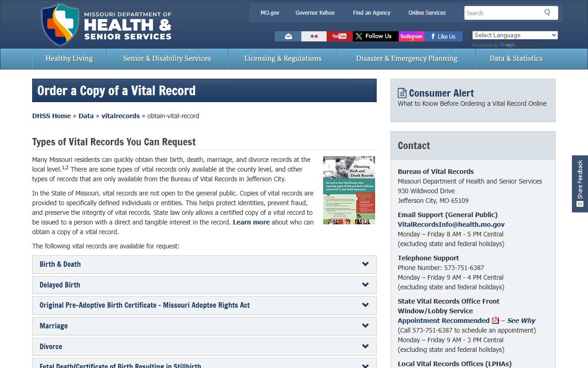588x368 pixels.
Task: Click the Learn more link
Action: (251, 222)
